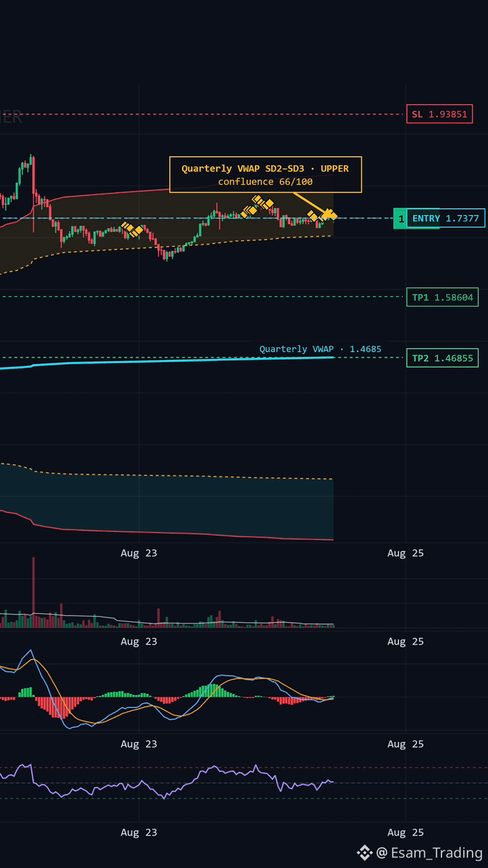The image size is (488, 868).
Task: Click the green 1 badge beside ENTRY
Action: (401, 219)
